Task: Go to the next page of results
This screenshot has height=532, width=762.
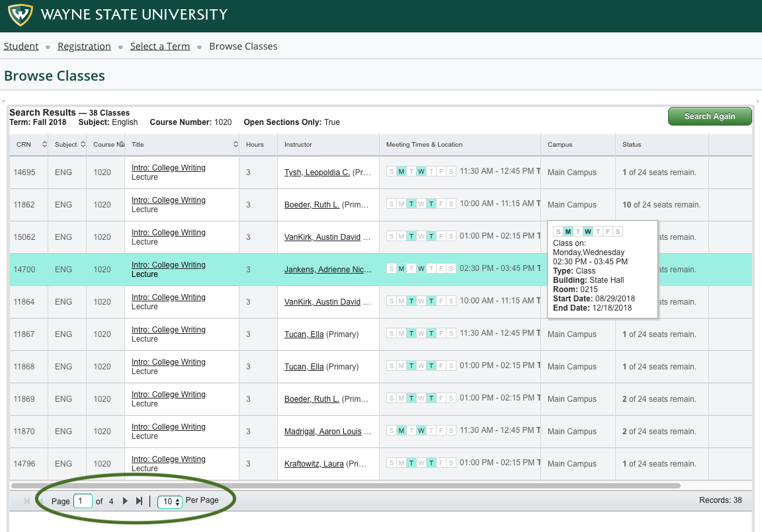Action: click(x=125, y=501)
